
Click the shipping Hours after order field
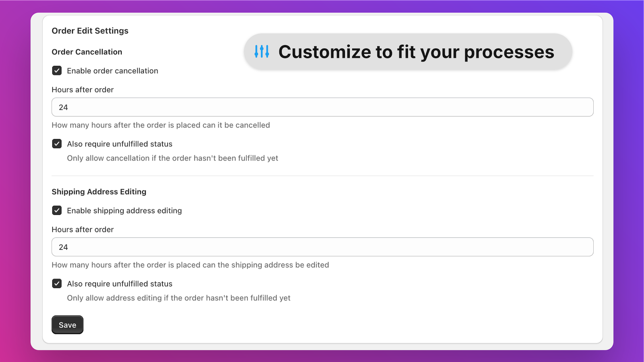(x=322, y=247)
